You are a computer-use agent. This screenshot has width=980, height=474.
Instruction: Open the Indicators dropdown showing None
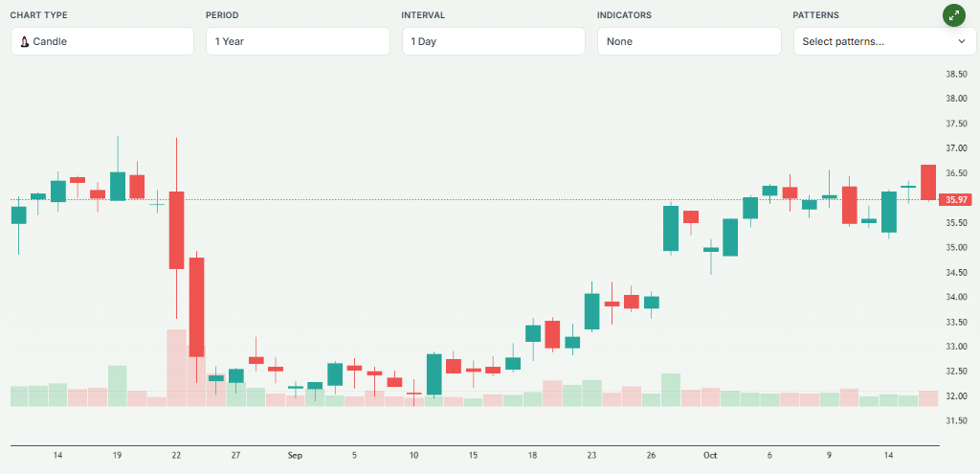point(688,41)
